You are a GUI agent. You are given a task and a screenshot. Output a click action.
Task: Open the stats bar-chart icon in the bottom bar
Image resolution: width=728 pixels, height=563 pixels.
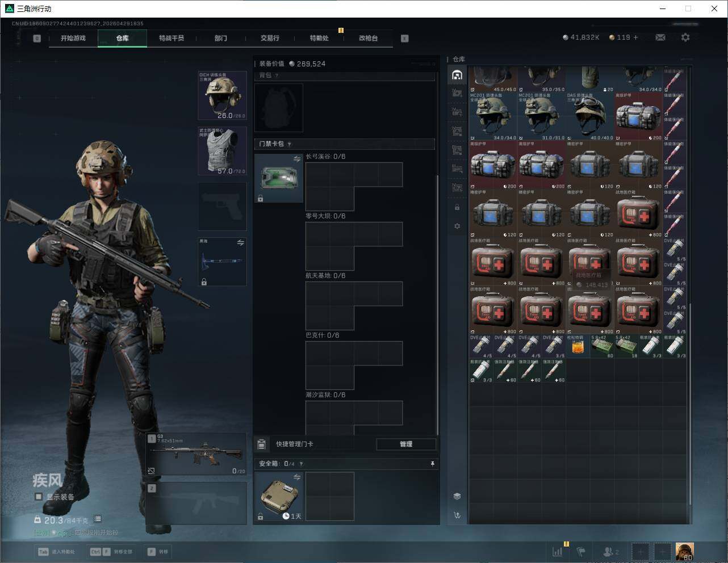click(x=558, y=551)
